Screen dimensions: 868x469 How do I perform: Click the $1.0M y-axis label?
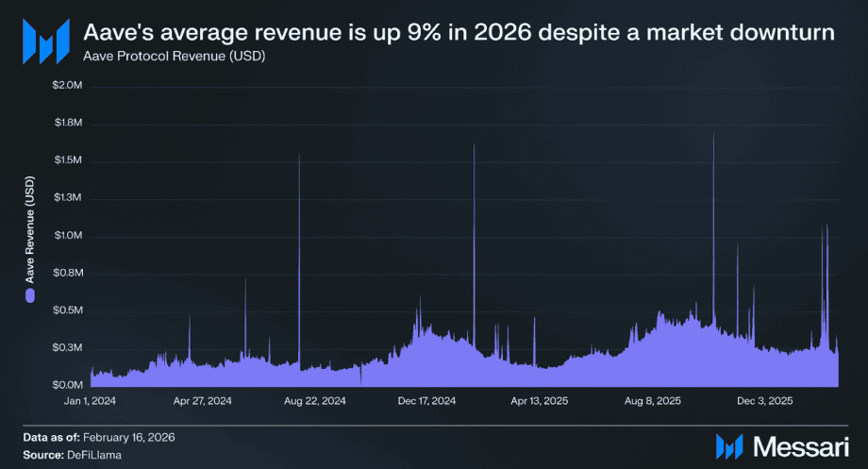(67, 236)
